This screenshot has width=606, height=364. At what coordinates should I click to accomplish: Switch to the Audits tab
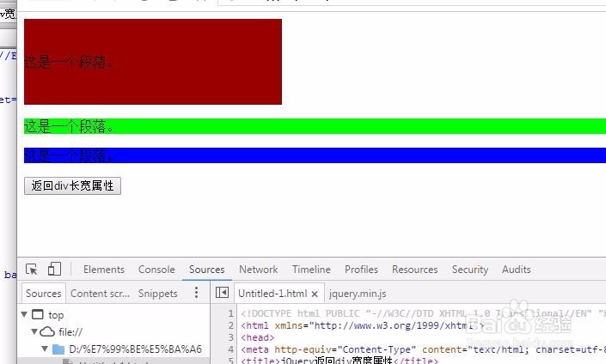point(517,270)
